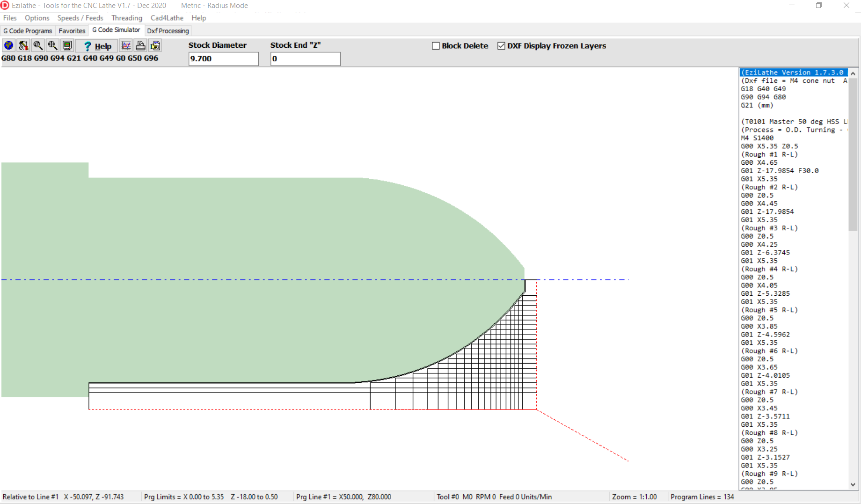This screenshot has height=504, width=861.
Task: Click the G-code list scroll up arrow
Action: 853,73
